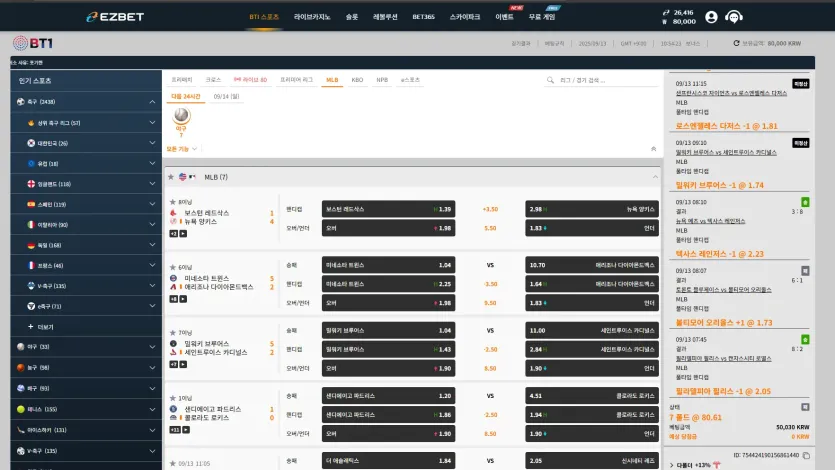Toggle favorite star for Boston Red Sox game
Image resolution: width=835 pixels, height=470 pixels.
tap(173, 202)
